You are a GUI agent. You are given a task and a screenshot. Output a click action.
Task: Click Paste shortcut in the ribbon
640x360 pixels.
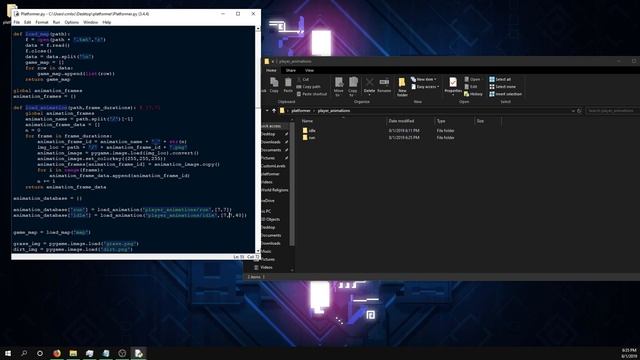point(312,94)
